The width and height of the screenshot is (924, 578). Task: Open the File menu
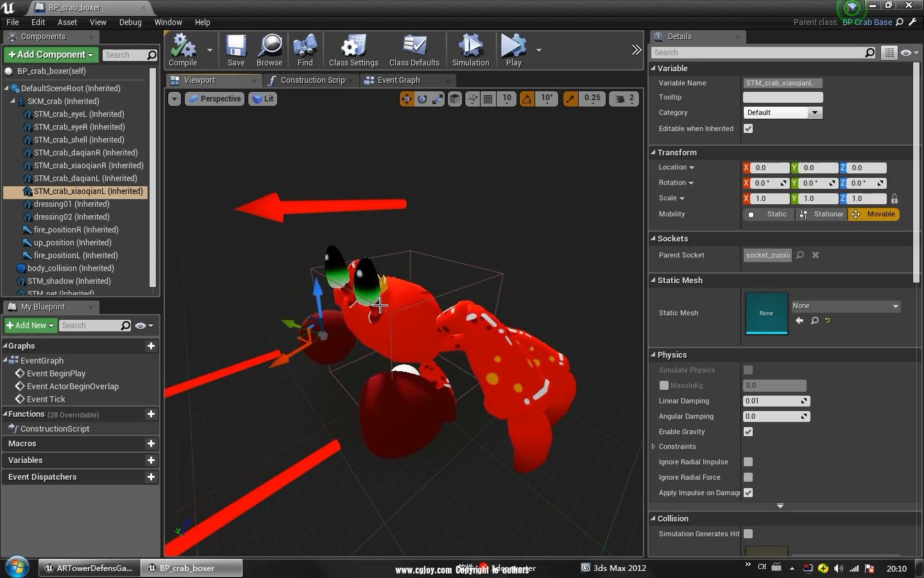tap(12, 22)
